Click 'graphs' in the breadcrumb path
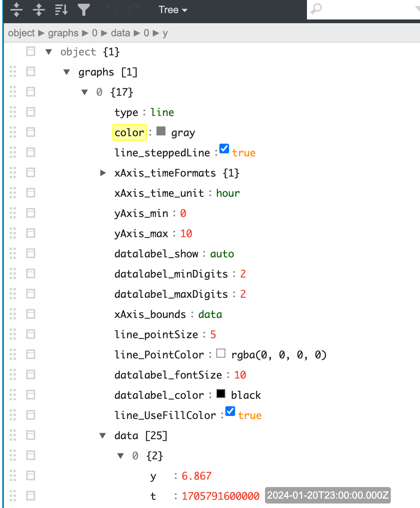This screenshot has height=508, width=420. pos(63,33)
